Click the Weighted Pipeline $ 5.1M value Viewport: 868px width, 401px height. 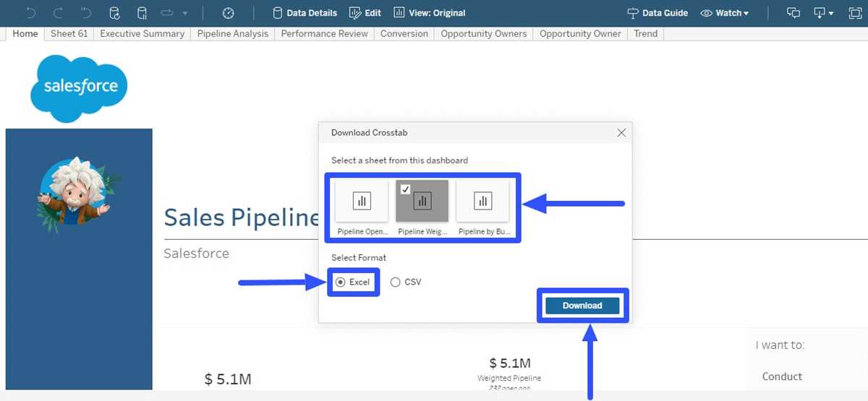[x=509, y=363]
